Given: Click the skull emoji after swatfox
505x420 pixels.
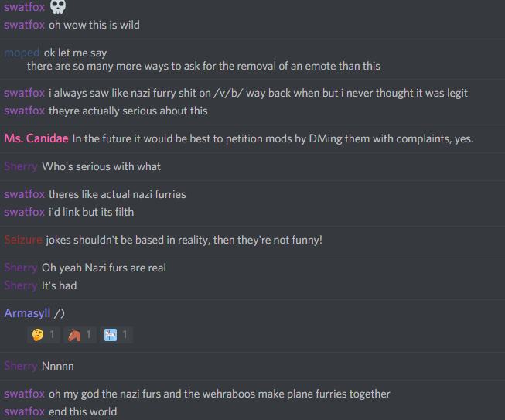Looking at the screenshot, I should [58, 6].
